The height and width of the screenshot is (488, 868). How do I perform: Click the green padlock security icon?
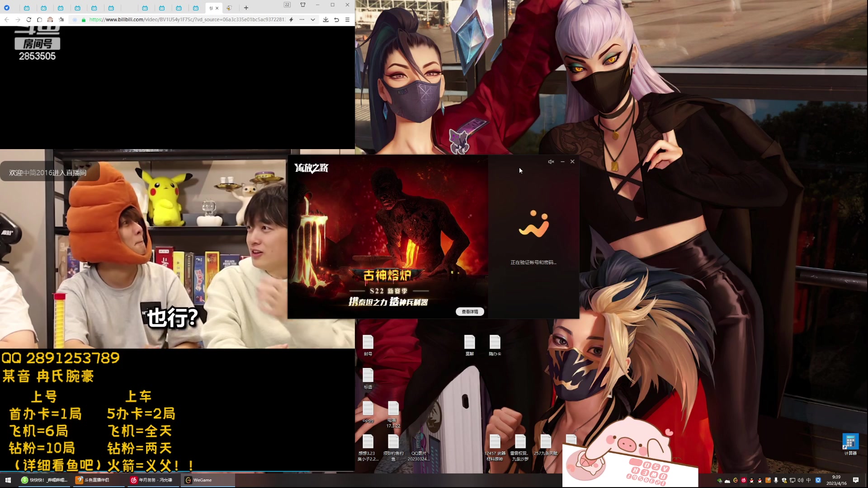84,19
